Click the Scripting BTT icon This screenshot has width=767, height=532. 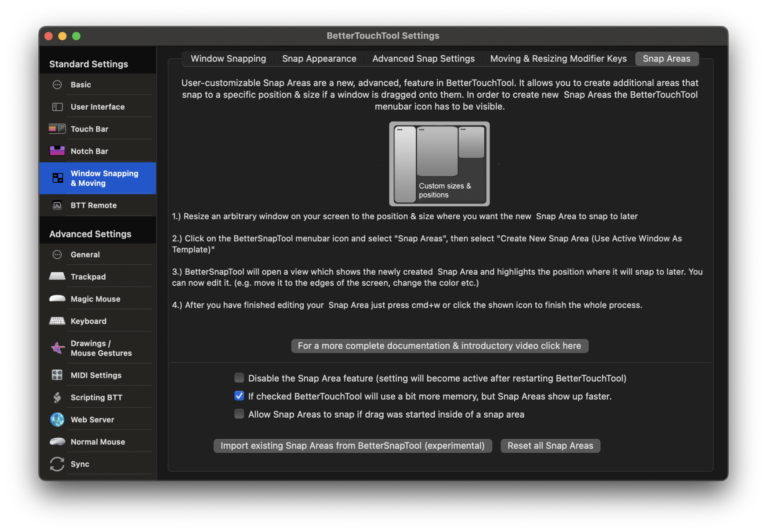point(57,397)
